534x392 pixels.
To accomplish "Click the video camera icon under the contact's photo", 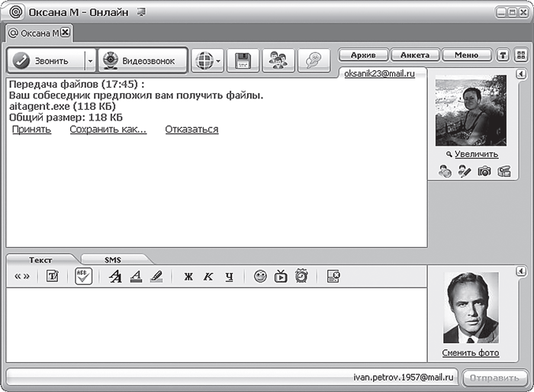I will [x=503, y=172].
